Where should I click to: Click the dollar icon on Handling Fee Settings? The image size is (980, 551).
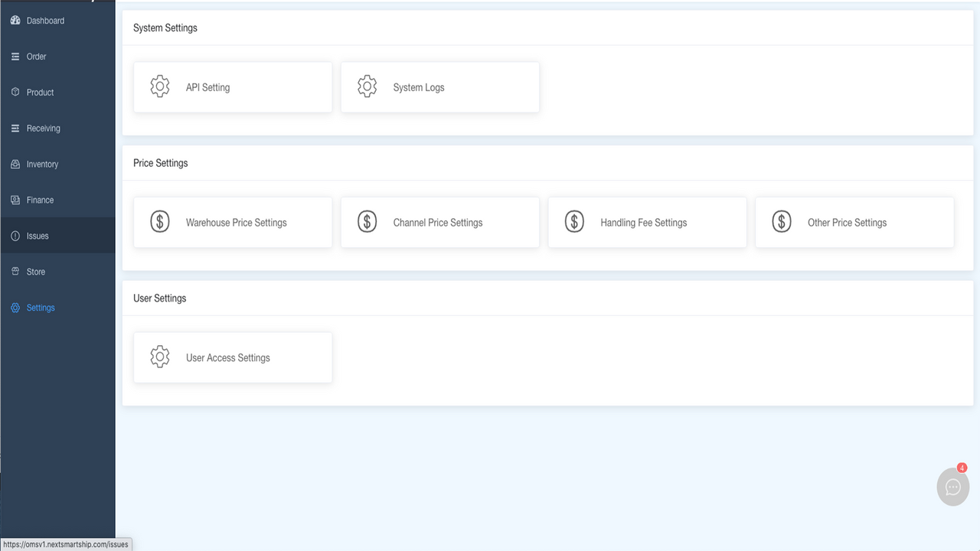coord(574,221)
